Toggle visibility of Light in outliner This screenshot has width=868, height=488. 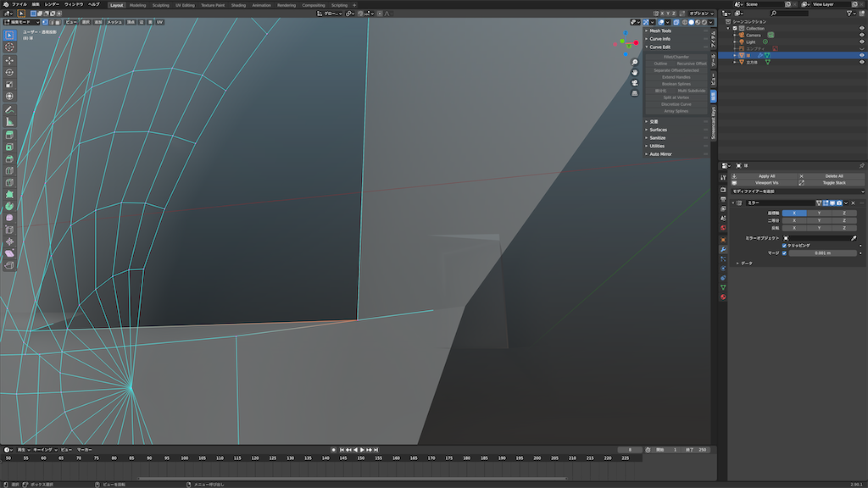coord(861,42)
